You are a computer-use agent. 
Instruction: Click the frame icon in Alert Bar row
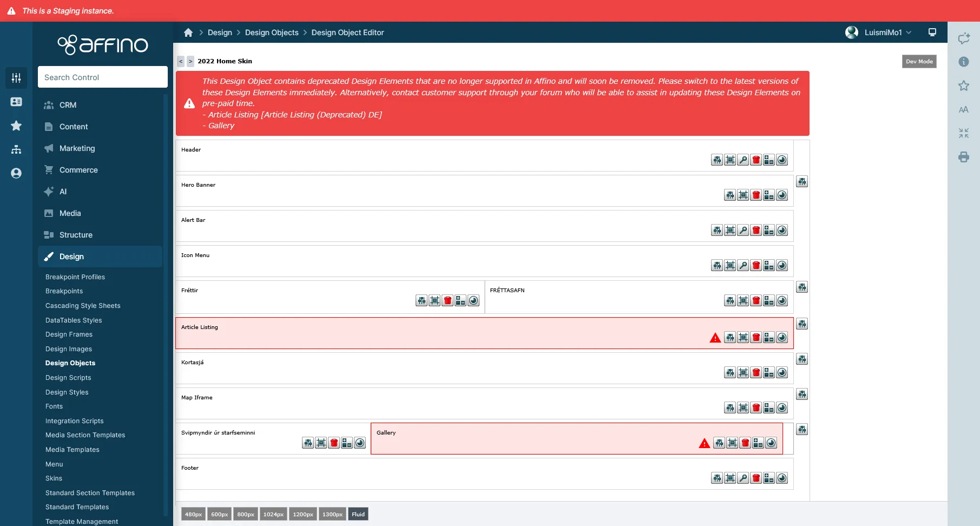coord(730,230)
